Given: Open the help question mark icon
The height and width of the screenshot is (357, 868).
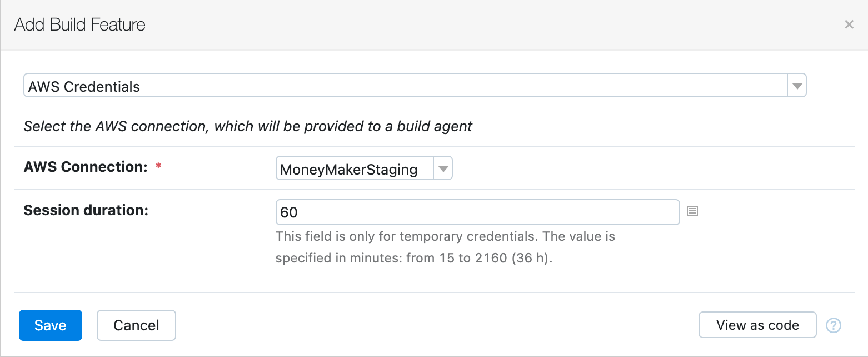Looking at the screenshot, I should [834, 325].
